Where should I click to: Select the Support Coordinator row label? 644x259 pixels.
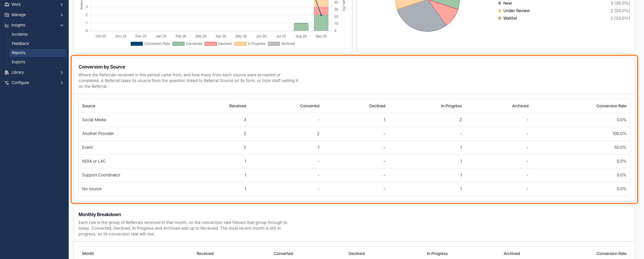101,175
